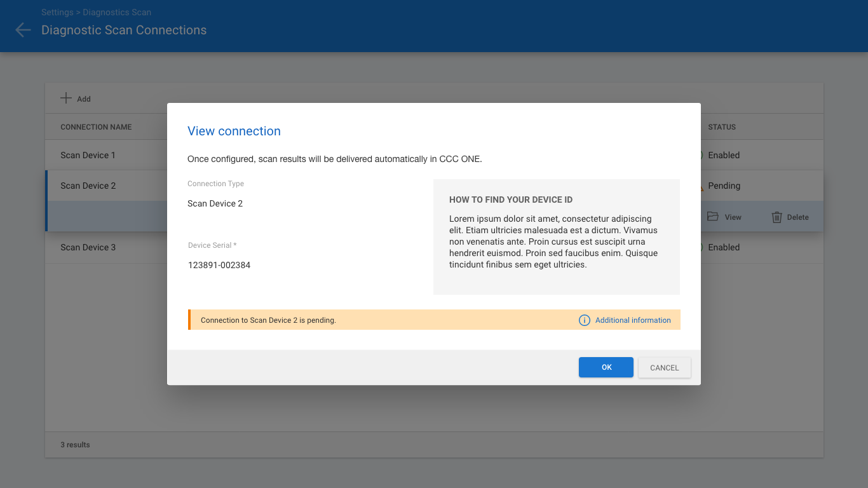Viewport: 868px width, 488px height.
Task: Click the CONNECTION NAME column header
Action: click(x=96, y=127)
